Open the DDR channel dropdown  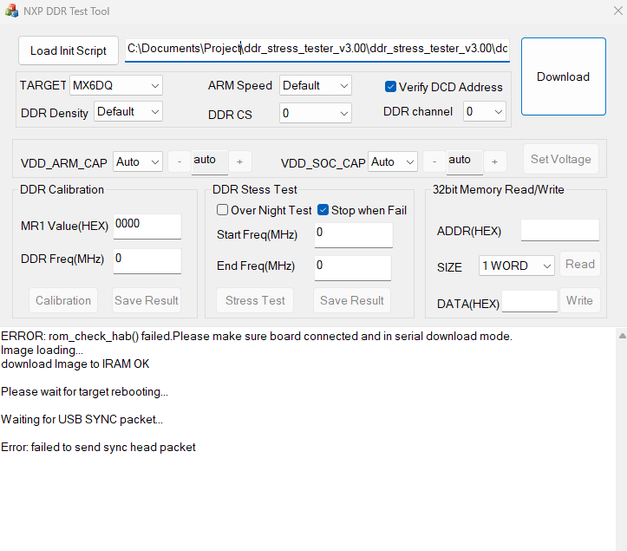484,112
